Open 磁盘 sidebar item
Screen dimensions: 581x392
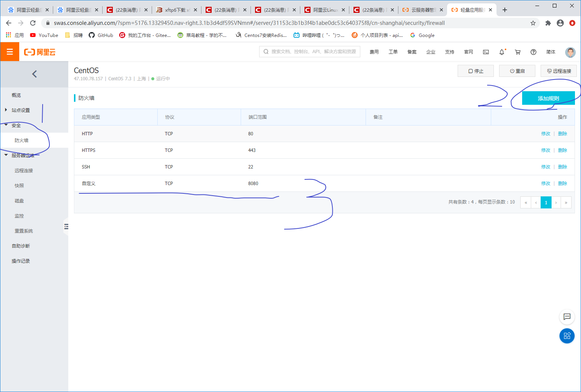19,201
